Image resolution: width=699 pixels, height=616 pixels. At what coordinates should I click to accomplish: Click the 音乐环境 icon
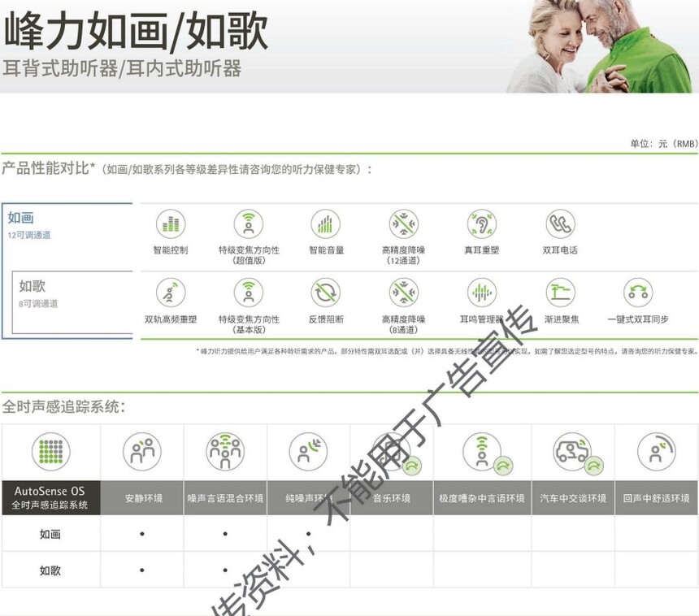pos(397,453)
